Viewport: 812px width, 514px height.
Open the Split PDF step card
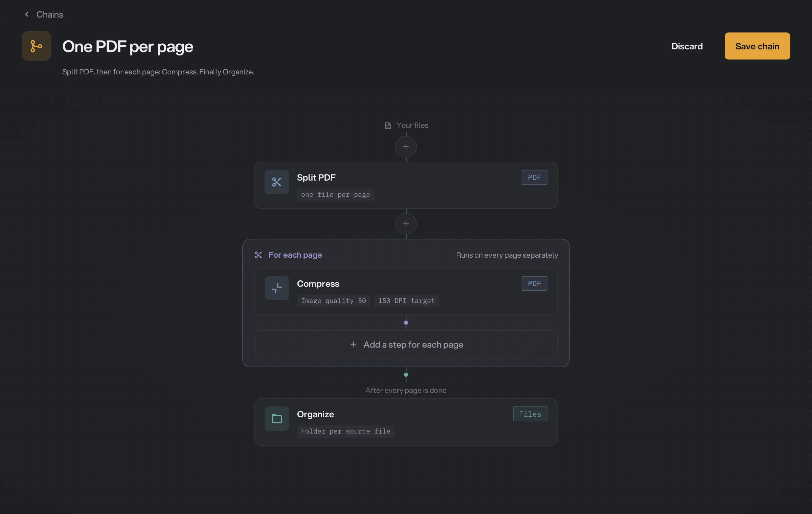click(406, 185)
